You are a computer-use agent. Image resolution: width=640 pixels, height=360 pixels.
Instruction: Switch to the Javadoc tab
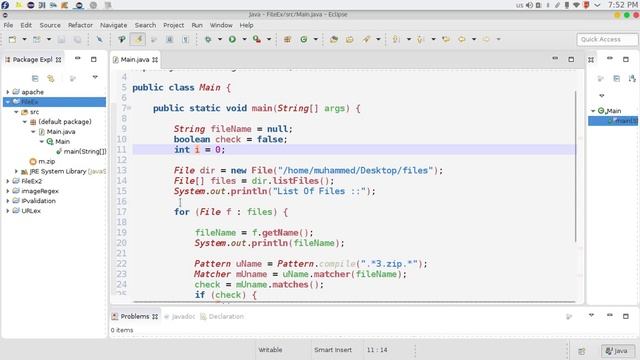point(180,316)
